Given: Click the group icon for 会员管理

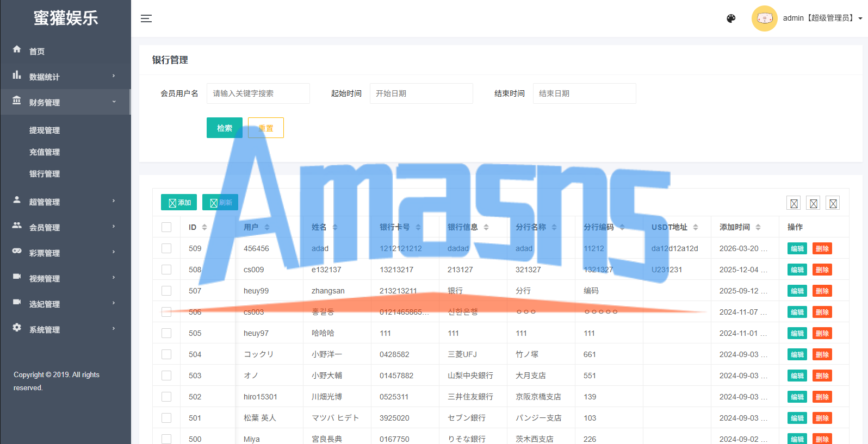Looking at the screenshot, I should pos(17,226).
